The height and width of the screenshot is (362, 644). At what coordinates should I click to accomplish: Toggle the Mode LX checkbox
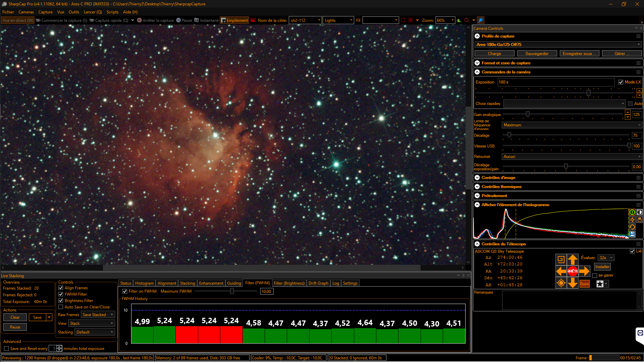pyautogui.click(x=621, y=82)
